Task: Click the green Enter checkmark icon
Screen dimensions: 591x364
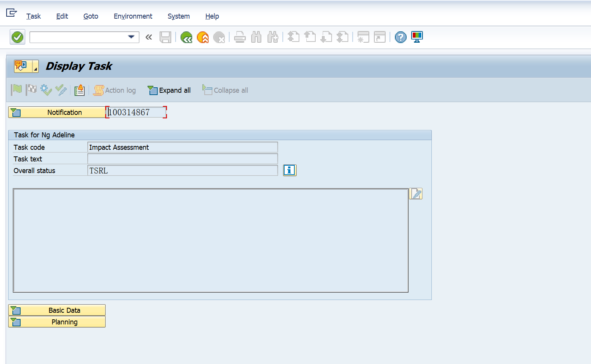Action: point(17,37)
